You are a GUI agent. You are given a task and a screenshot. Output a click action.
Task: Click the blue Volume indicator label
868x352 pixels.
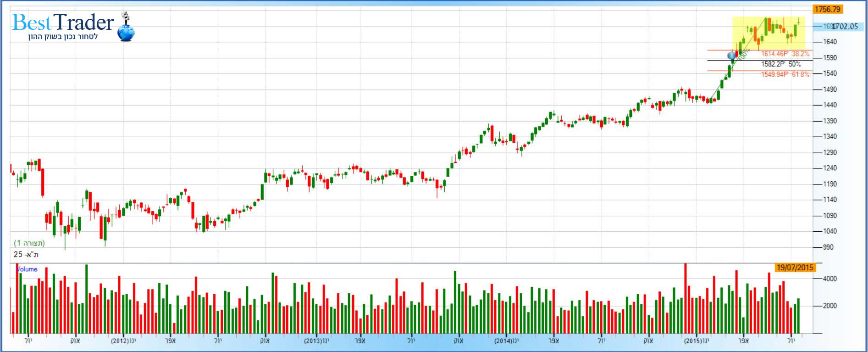tap(27, 269)
